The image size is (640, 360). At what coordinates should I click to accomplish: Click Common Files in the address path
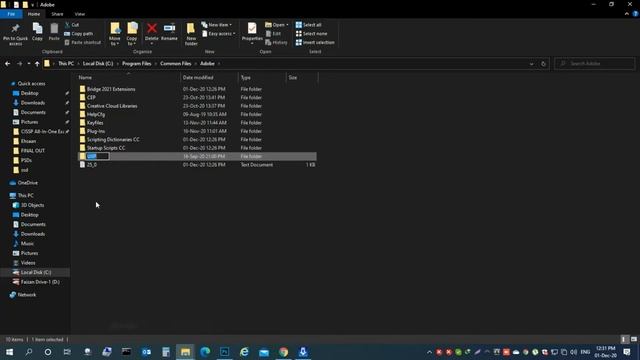point(176,64)
